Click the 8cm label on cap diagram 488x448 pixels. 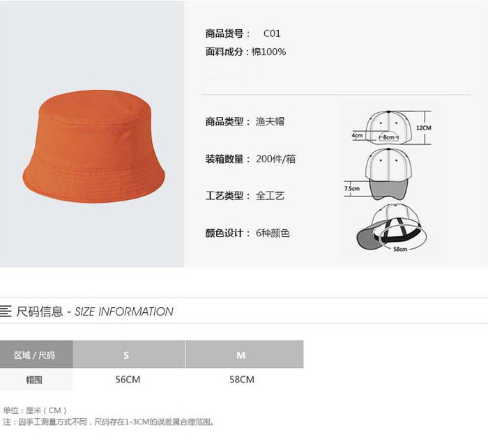(389, 137)
